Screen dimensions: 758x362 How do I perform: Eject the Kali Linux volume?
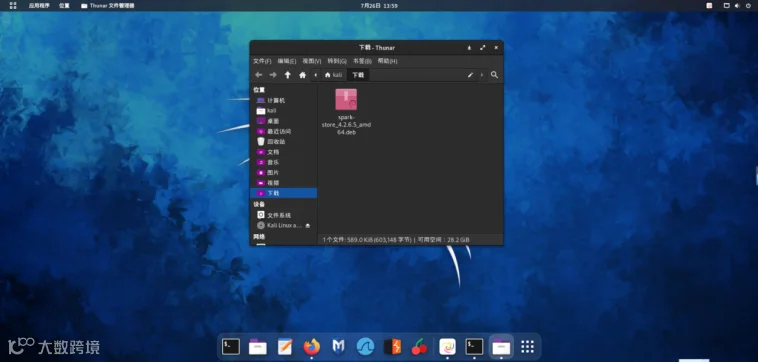pos(308,226)
